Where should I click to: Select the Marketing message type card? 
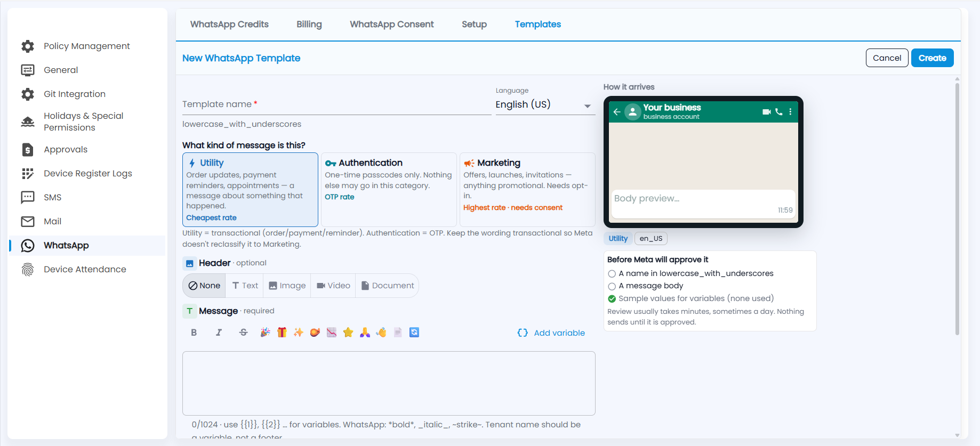(527, 190)
